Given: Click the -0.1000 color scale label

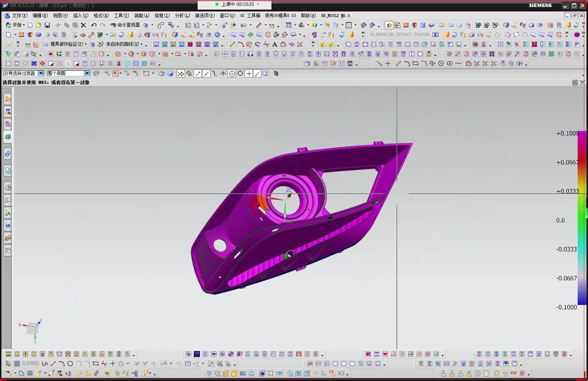Looking at the screenshot, I should coord(567,307).
